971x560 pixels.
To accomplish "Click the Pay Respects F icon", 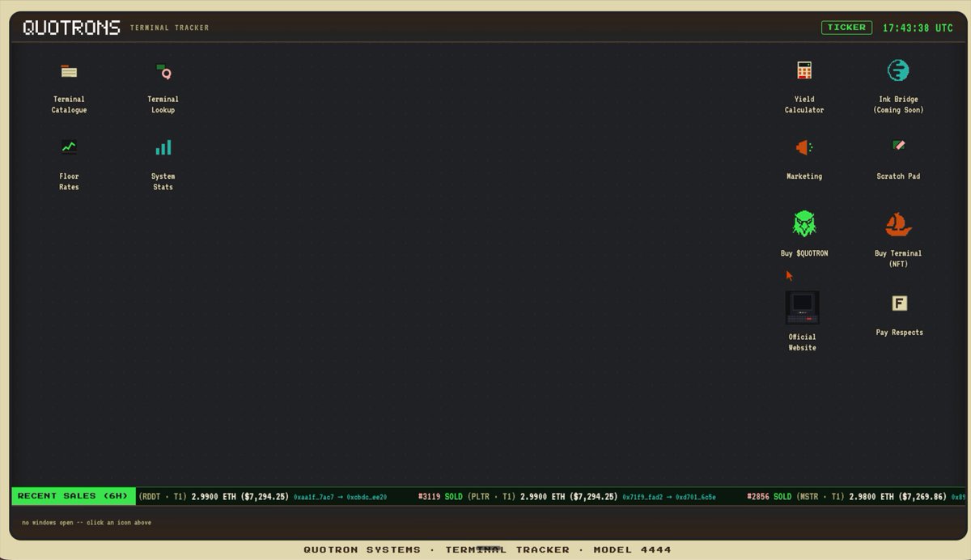I will point(899,303).
